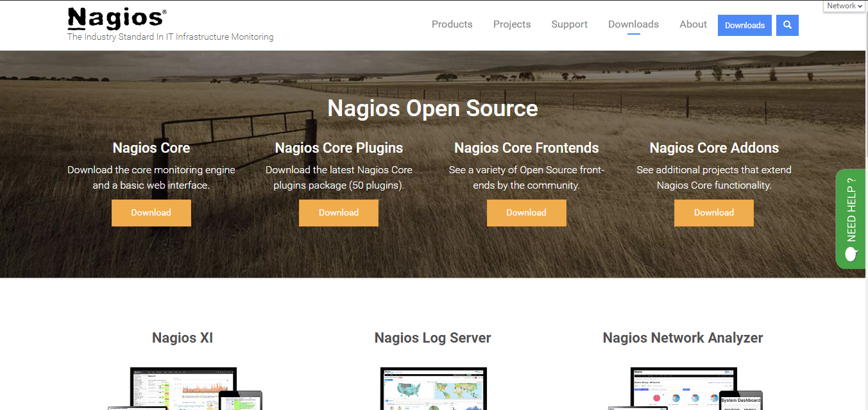Open the Support menu
Image resolution: width=868 pixels, height=410 pixels.
point(569,24)
